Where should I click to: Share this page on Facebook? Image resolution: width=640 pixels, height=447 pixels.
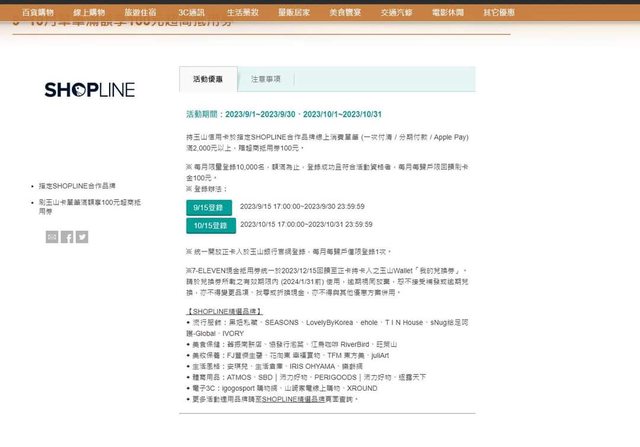click(x=67, y=237)
